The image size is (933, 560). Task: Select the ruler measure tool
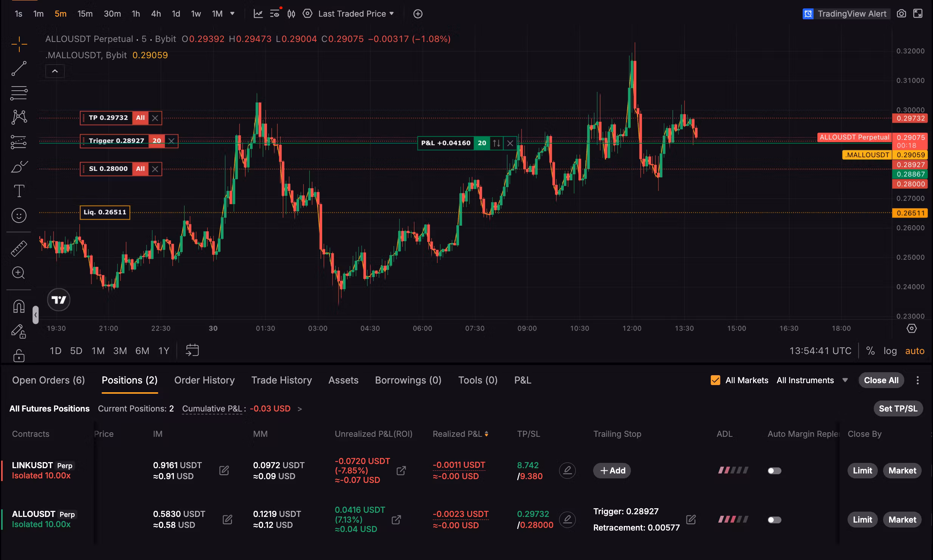(x=19, y=248)
